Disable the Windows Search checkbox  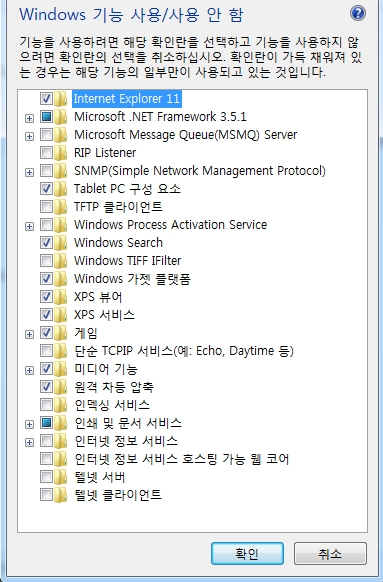[46, 242]
